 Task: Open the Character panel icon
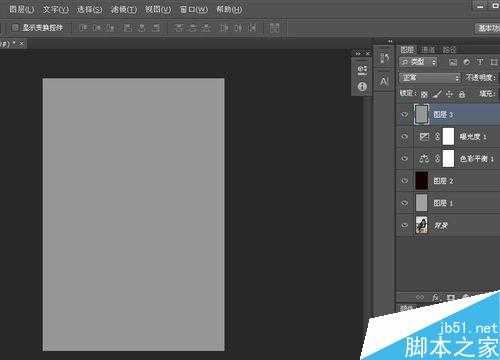pos(384,81)
